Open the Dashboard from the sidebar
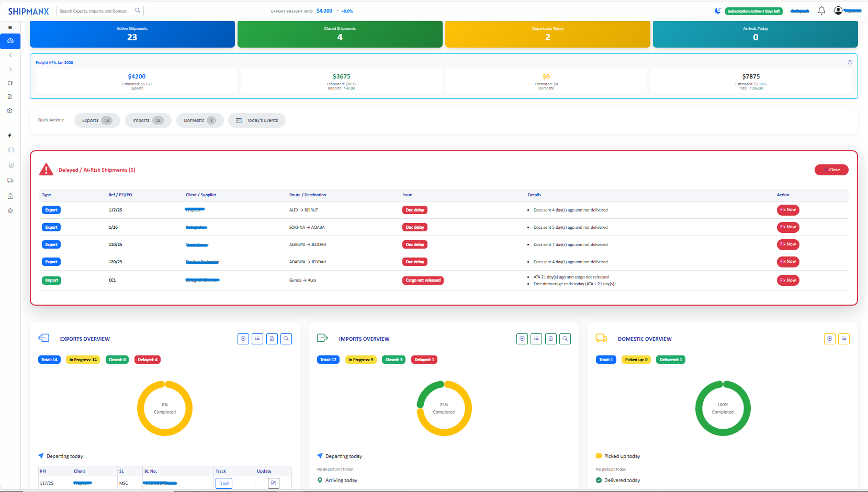Image resolution: width=868 pixels, height=492 pixels. tap(10, 41)
